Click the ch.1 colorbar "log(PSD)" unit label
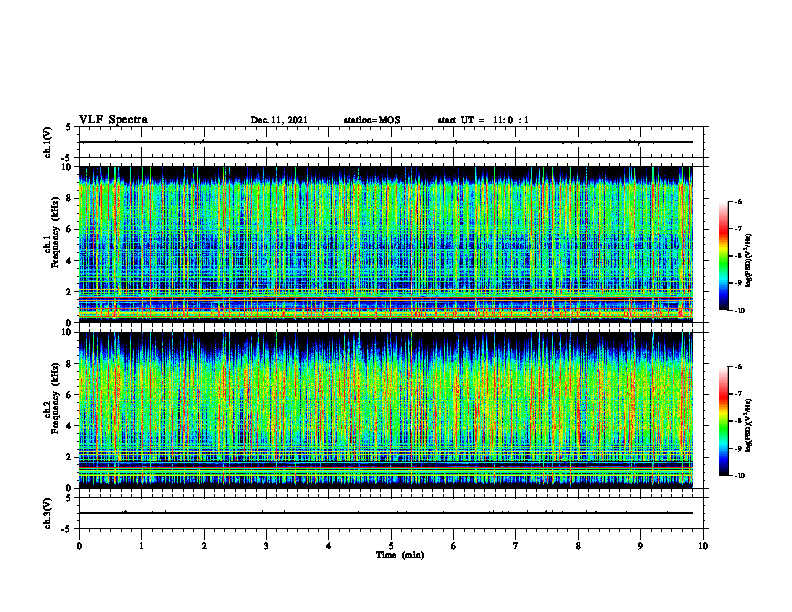Viewport: 792px width, 612px height. 749,261
